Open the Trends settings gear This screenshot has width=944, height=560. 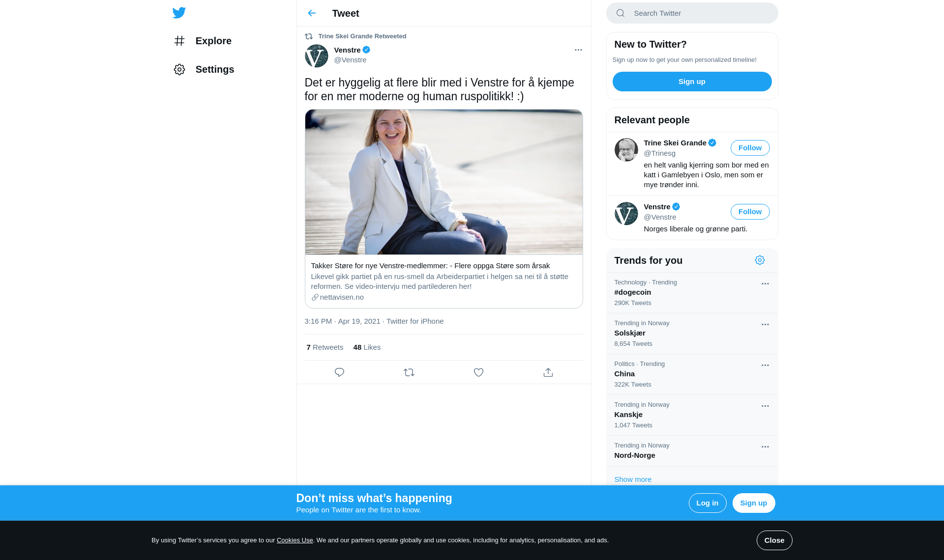760,260
